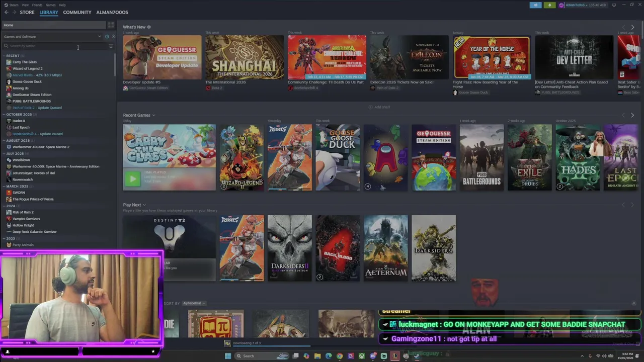Screen dimensions: 644x362
Task: Open the Alphabetical sort-by dropdown
Action: [194, 304]
